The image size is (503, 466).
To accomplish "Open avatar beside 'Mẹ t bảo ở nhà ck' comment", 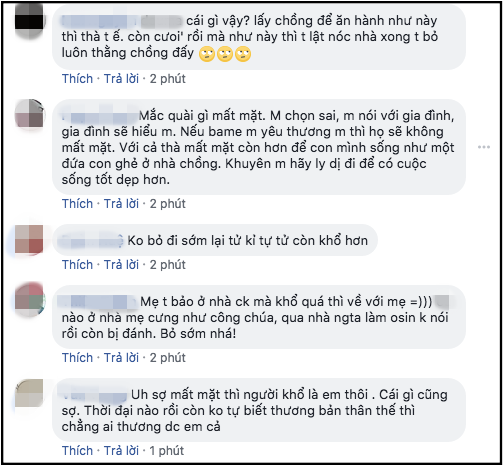I will pyautogui.click(x=29, y=300).
